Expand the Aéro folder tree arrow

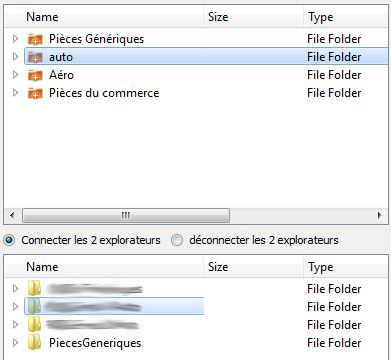click(x=15, y=75)
